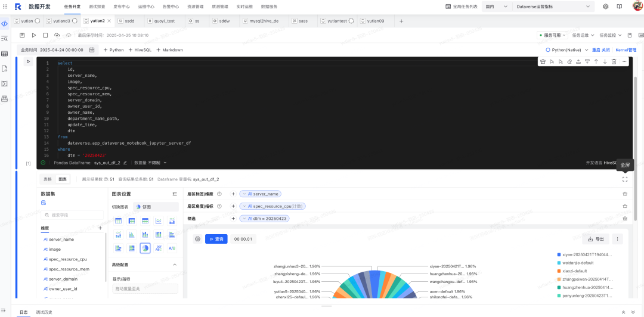Open the left sidebar table icon
This screenshot has width=644, height=317.
pos(5,54)
